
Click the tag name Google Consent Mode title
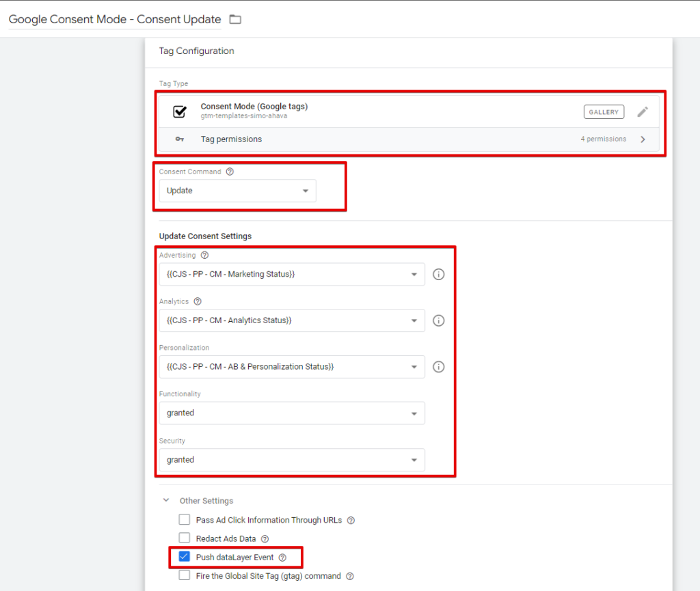(115, 19)
